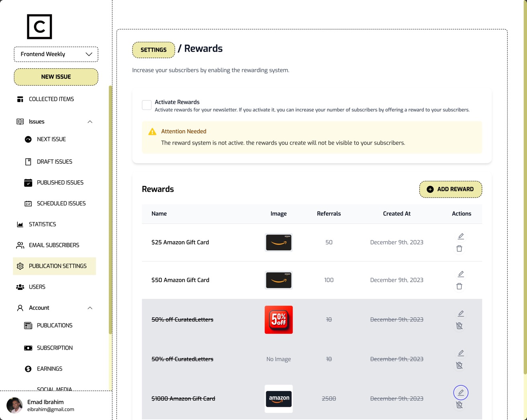Viewport: 527px width, 420px height.
Task: Edit the $25 Amazon Gift Card reward
Action: point(460,236)
